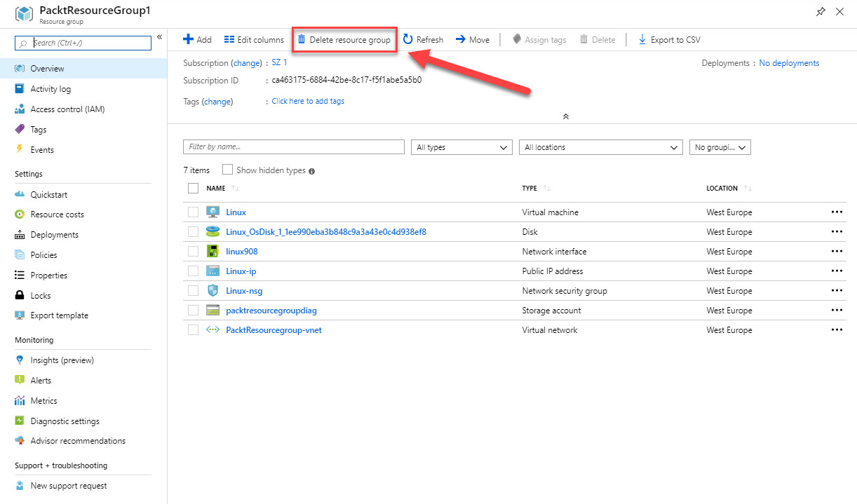Screen dimensions: 857x504
Task: Click the No deployments link
Action: pyautogui.click(x=789, y=63)
